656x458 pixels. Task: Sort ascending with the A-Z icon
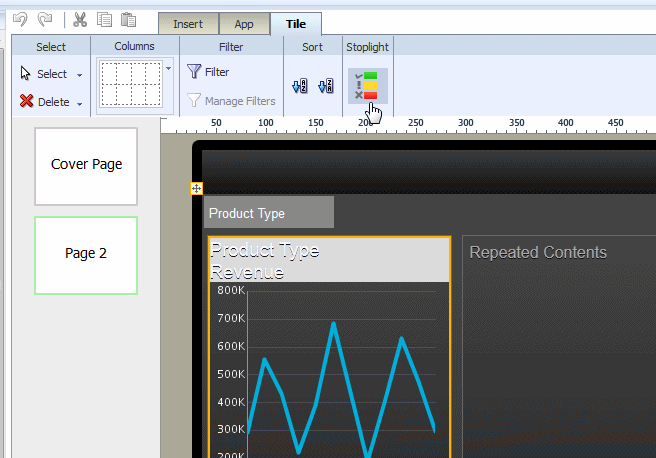click(x=300, y=86)
